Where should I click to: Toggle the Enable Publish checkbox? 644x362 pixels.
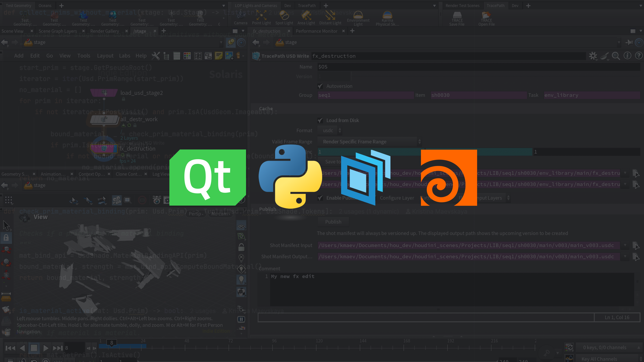point(320,198)
